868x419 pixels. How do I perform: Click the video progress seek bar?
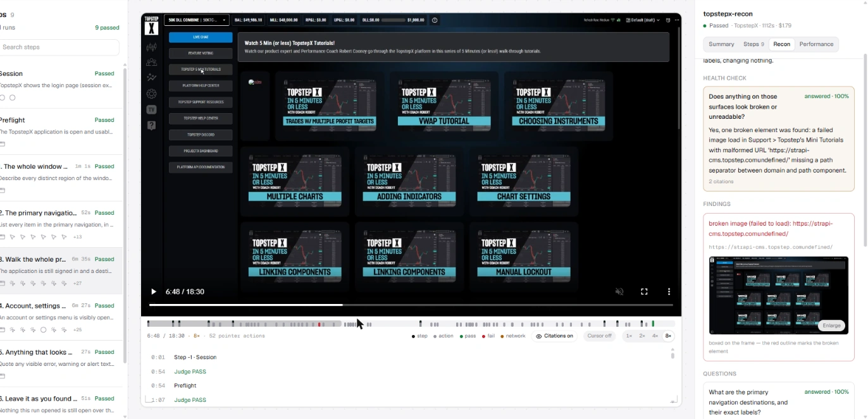coord(411,305)
